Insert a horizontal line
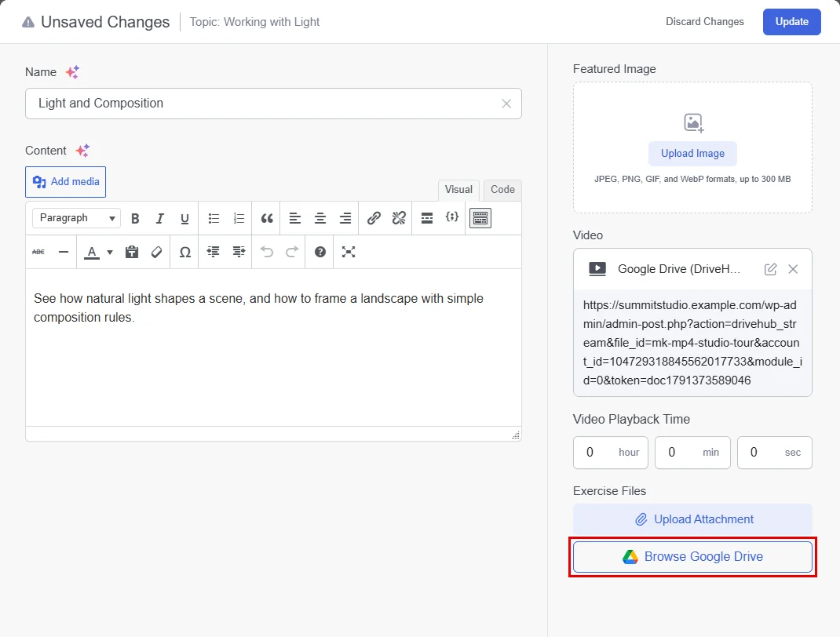This screenshot has height=637, width=840. pyautogui.click(x=64, y=252)
